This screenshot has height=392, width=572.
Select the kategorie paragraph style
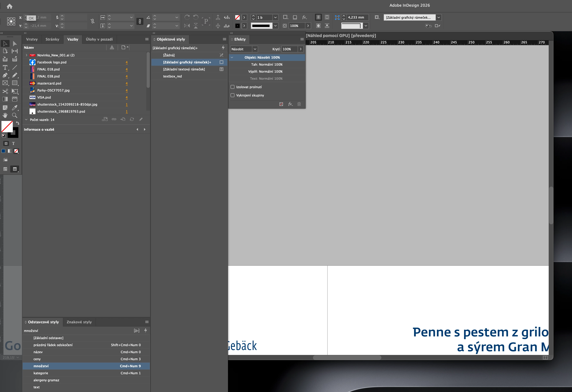(x=41, y=373)
